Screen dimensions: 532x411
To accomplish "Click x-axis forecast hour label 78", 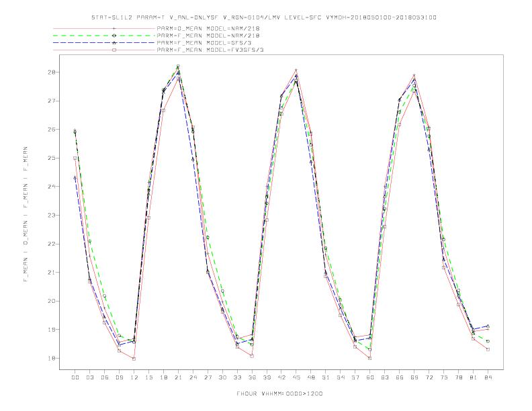I will [458, 377].
